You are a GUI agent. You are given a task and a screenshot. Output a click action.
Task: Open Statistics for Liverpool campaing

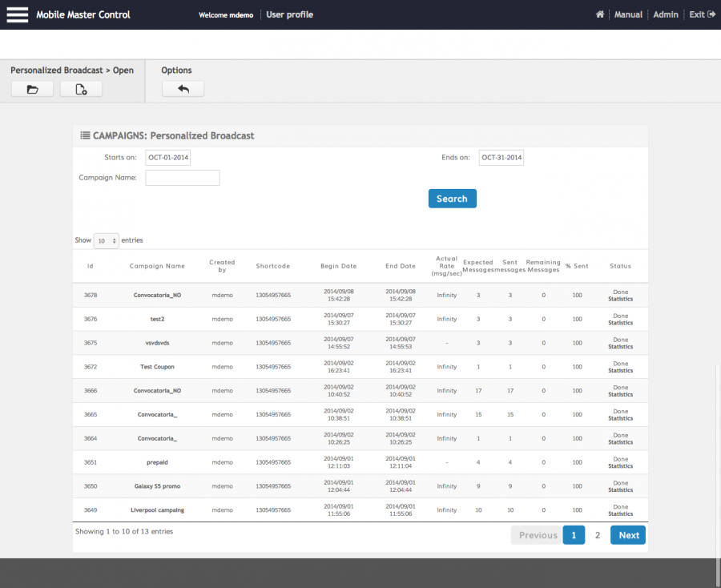pos(620,514)
